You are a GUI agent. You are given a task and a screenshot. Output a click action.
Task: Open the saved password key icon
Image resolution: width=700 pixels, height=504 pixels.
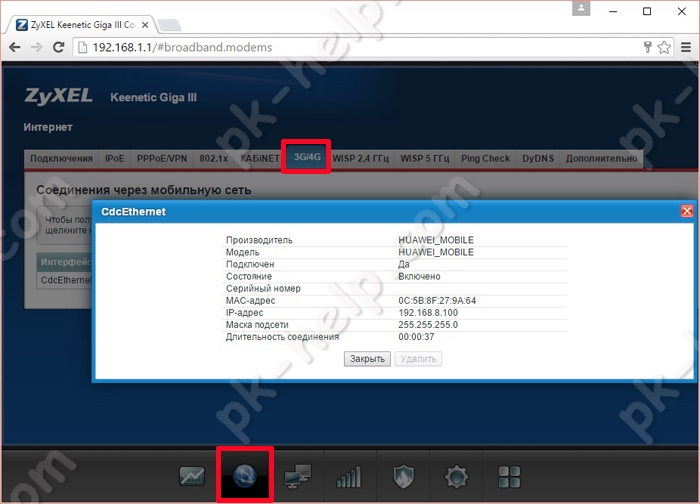[x=647, y=47]
